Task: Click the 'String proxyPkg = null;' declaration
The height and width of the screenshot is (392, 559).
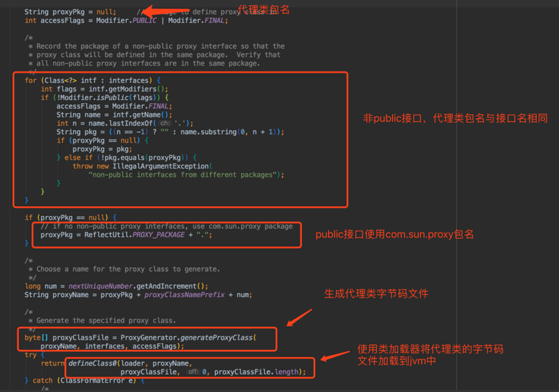Action: coord(71,12)
